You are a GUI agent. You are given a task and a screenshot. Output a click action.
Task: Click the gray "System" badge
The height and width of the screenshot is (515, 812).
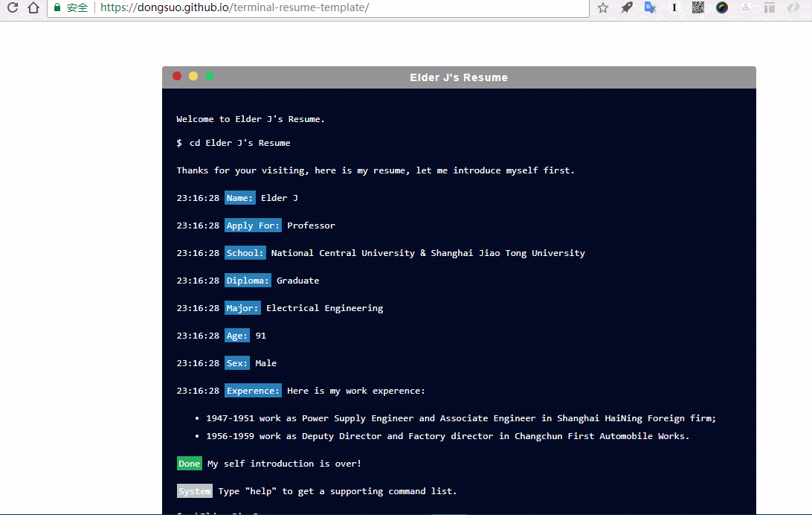pyautogui.click(x=195, y=491)
